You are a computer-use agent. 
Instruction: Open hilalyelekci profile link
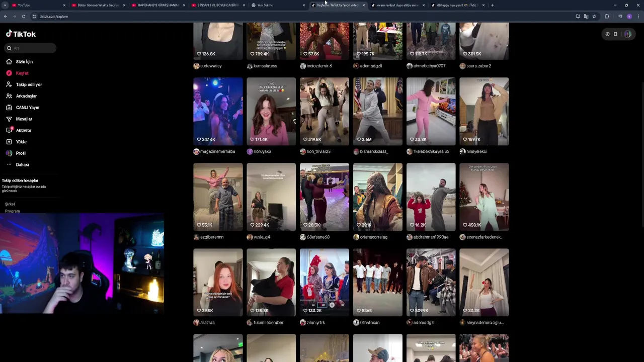[x=476, y=151]
